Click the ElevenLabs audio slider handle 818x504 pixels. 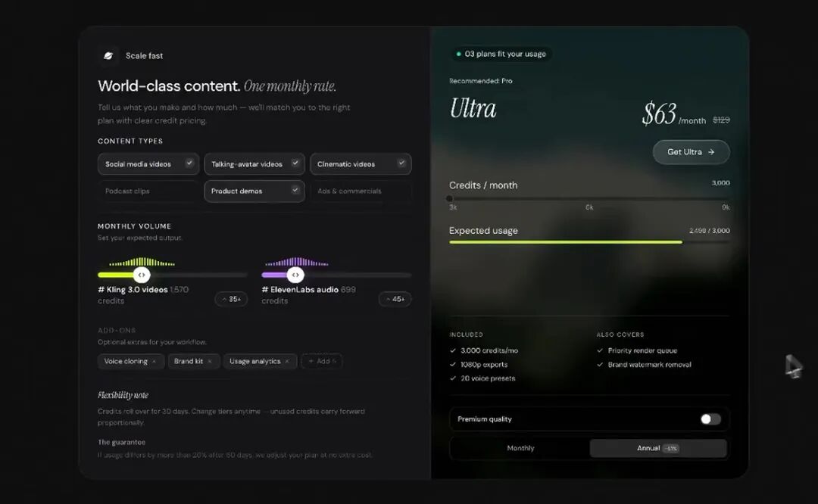tap(295, 275)
